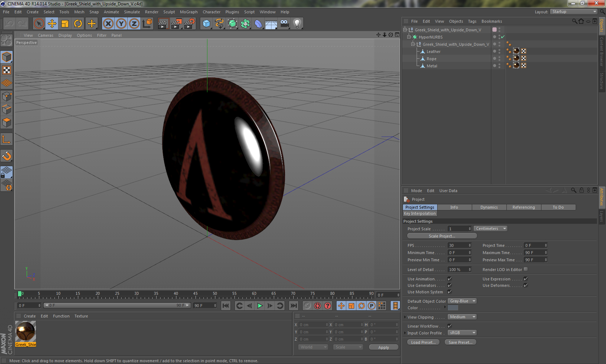Render active view icon

[x=163, y=24]
